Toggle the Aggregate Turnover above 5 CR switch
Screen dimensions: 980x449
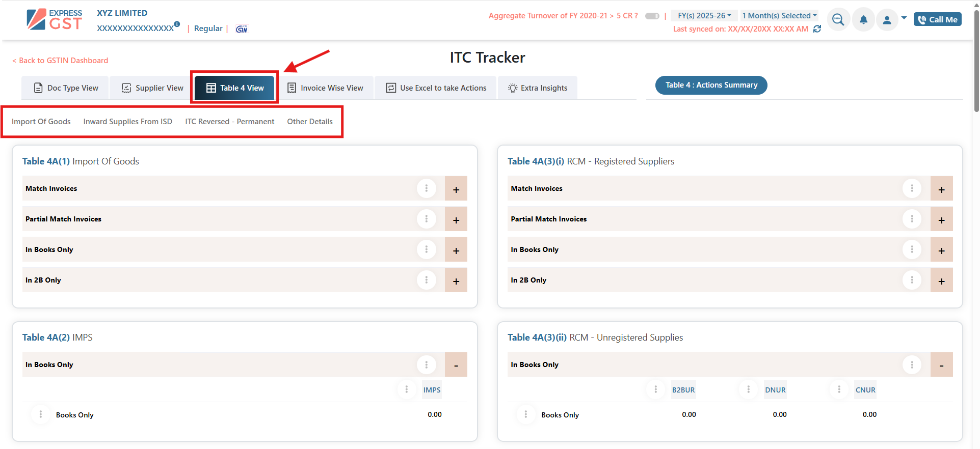[x=652, y=16]
